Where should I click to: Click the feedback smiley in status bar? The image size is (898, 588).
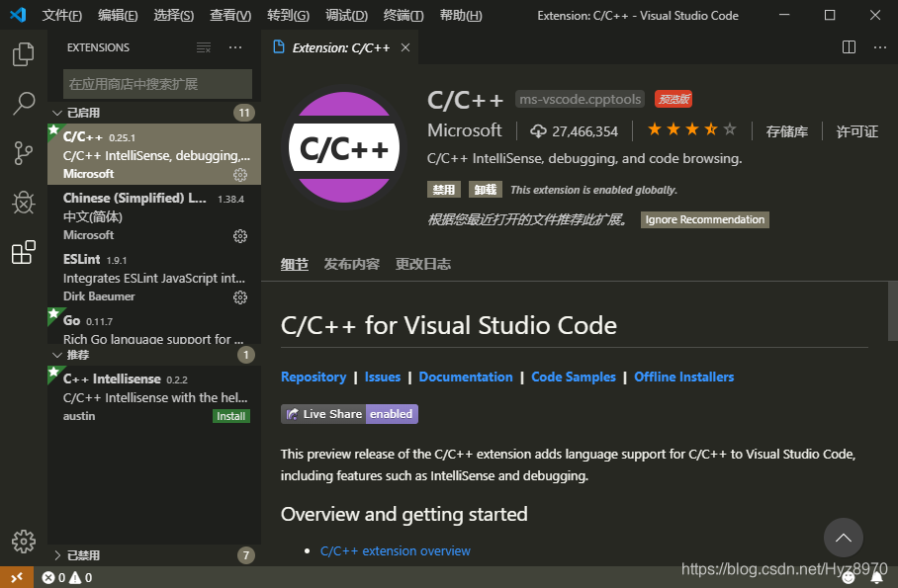tap(849, 578)
